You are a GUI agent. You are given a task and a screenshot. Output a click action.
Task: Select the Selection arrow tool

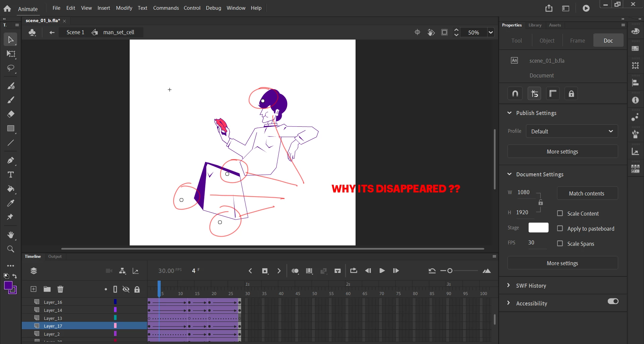point(10,40)
